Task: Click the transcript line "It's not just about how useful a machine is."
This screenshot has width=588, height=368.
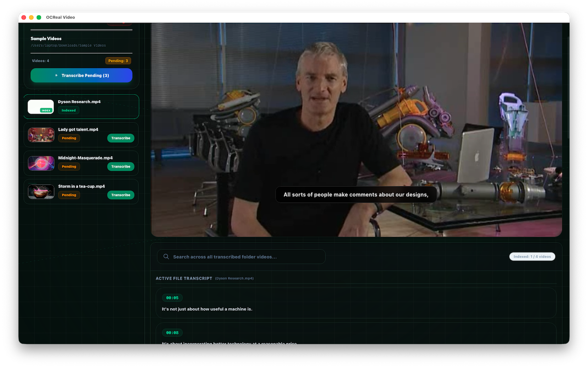Action: [x=207, y=309]
